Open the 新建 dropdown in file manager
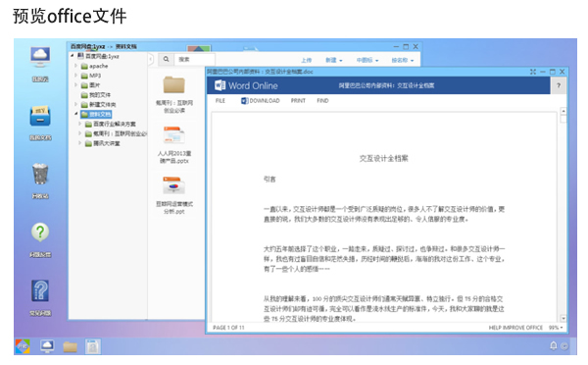 point(334,60)
